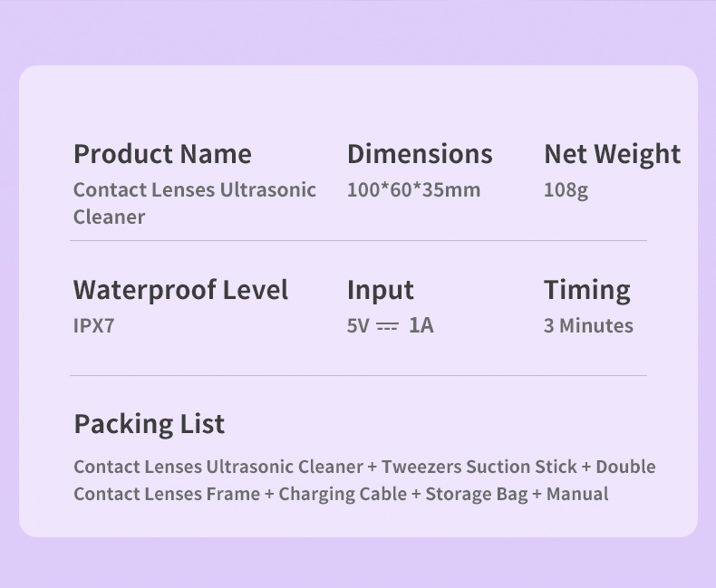
Task: Click Manual at end of packing list
Action: point(577,494)
